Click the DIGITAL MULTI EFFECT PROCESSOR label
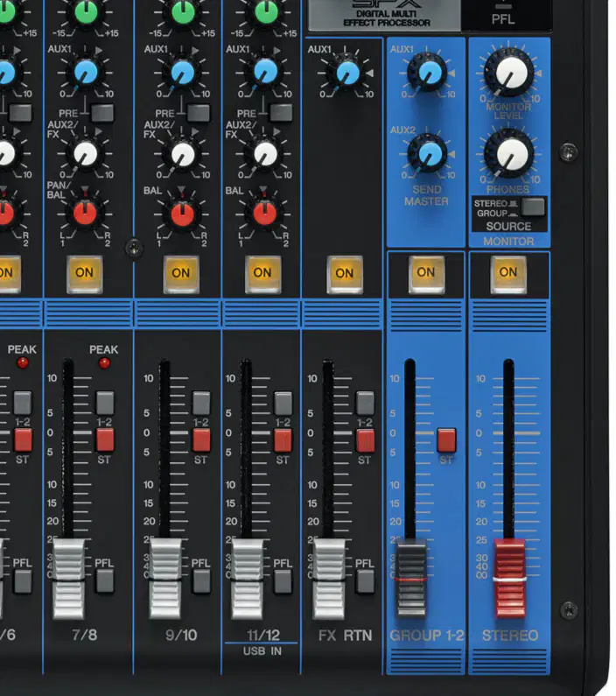Viewport: 616px width, 696px height. coord(386,18)
